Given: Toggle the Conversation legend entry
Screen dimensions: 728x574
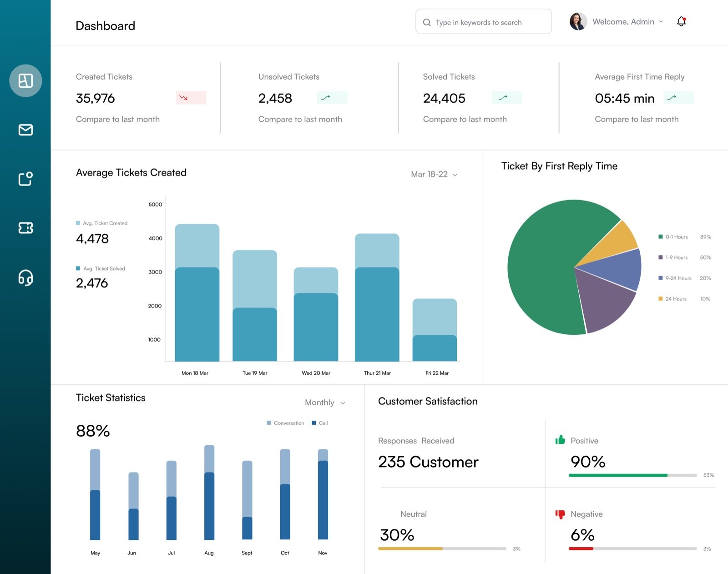Looking at the screenshot, I should pyautogui.click(x=285, y=423).
